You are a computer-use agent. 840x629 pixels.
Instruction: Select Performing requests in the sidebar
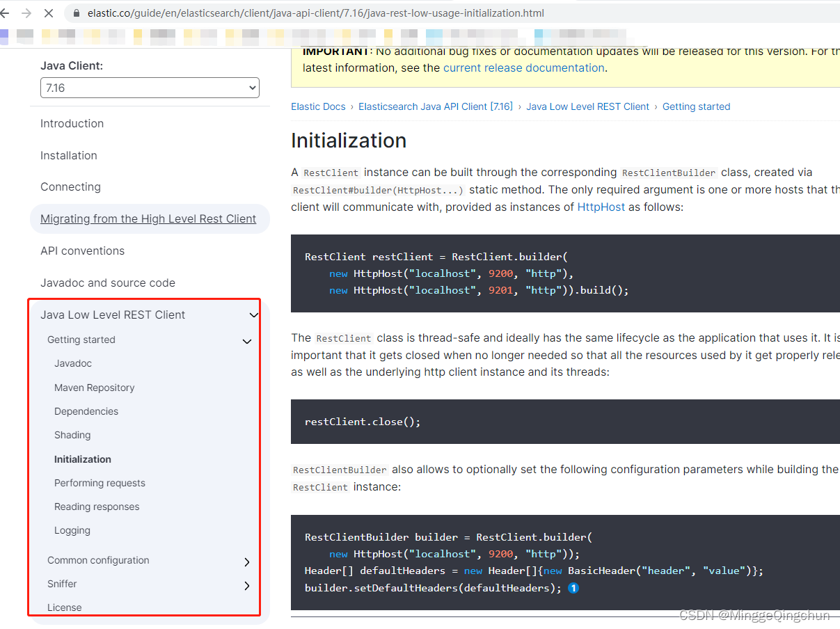point(100,483)
